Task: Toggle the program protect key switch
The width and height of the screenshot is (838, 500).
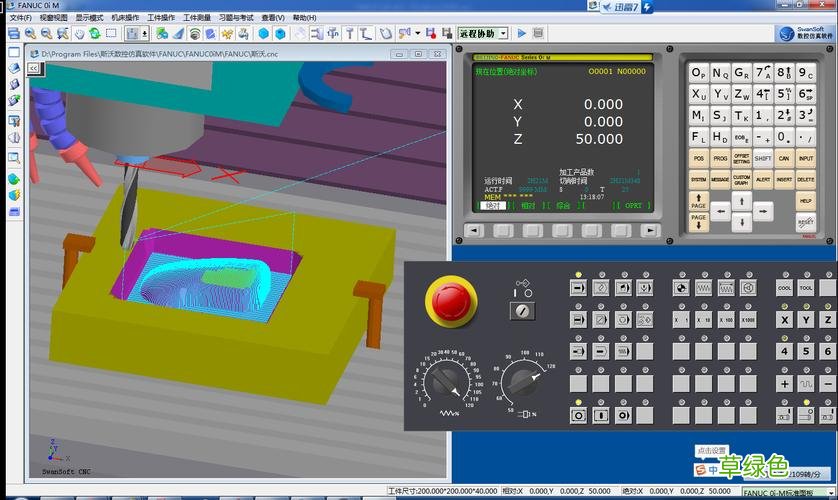Action: pyautogui.click(x=522, y=311)
